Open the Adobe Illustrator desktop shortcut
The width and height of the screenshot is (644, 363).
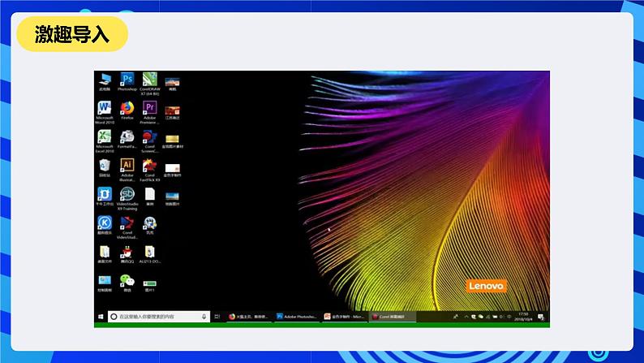127,171
